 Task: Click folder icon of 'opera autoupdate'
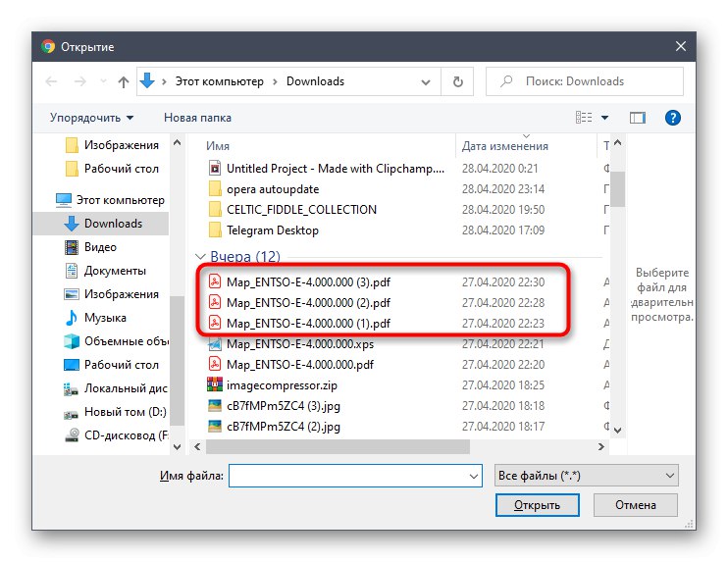(x=215, y=189)
